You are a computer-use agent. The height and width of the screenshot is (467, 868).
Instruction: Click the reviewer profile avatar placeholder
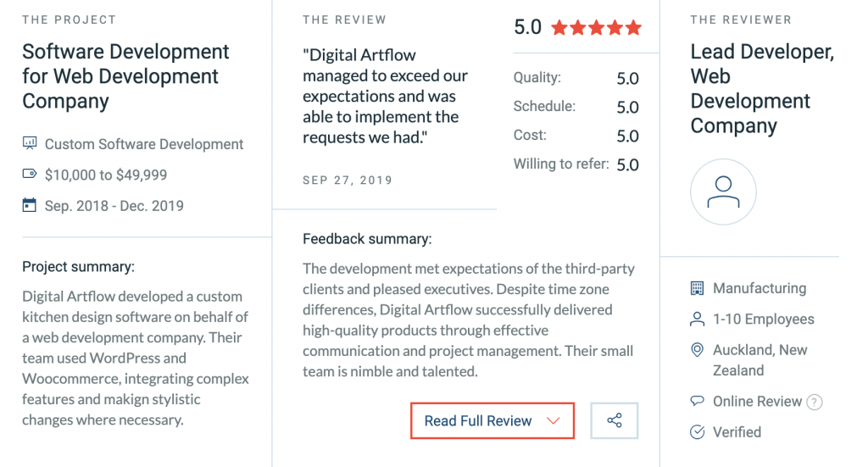pos(723,192)
